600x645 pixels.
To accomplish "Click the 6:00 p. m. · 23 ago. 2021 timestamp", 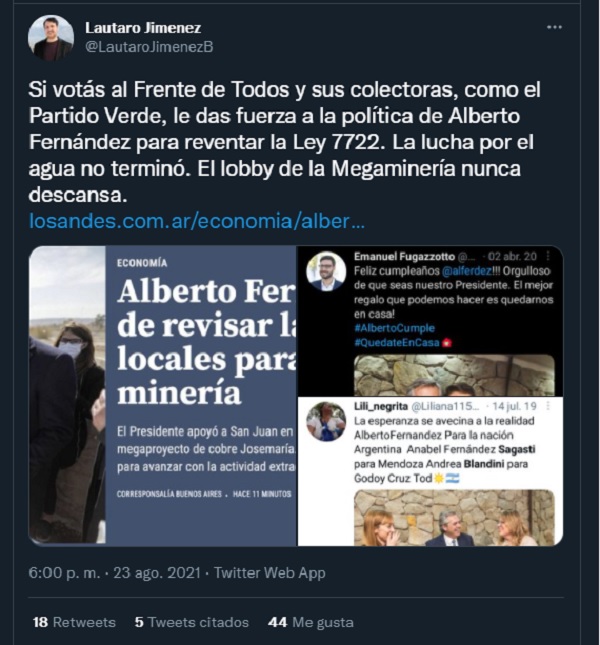I will point(114,573).
